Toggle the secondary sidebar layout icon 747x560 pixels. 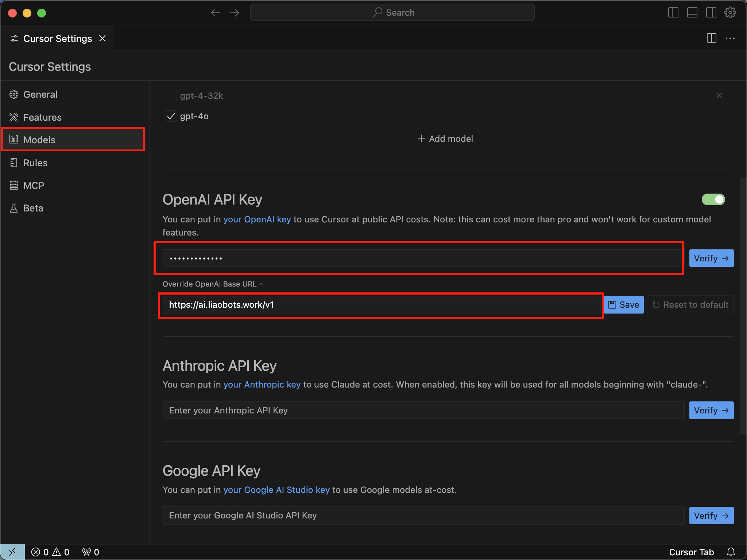711,13
